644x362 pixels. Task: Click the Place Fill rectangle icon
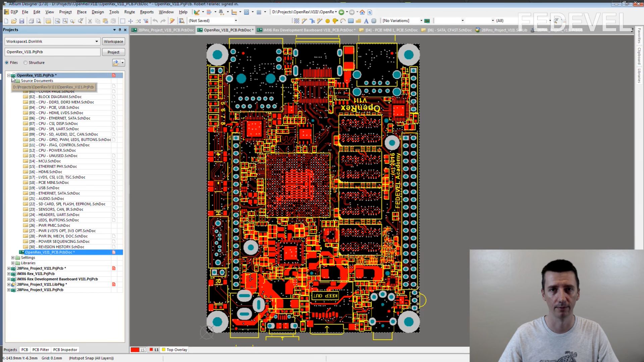coord(351,21)
